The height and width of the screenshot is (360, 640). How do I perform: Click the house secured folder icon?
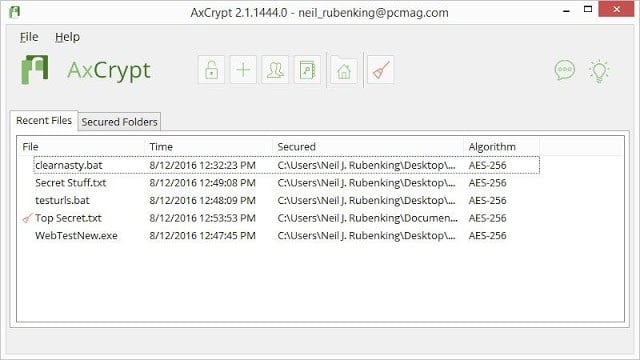[x=344, y=71]
